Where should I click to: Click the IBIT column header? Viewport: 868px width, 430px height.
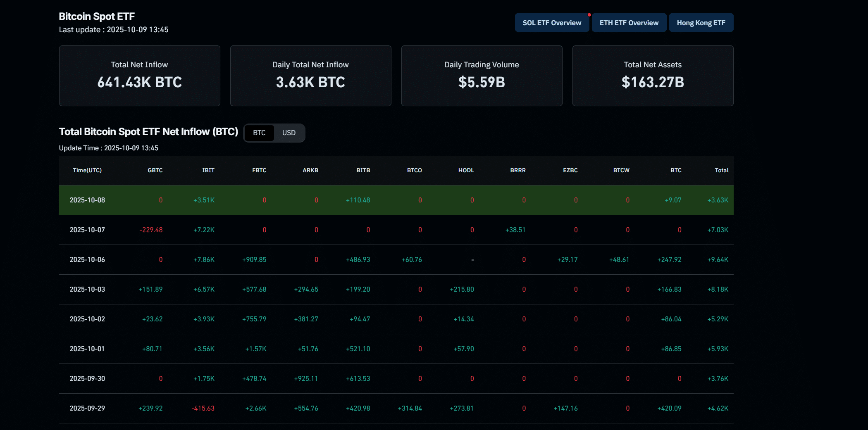[x=208, y=170]
